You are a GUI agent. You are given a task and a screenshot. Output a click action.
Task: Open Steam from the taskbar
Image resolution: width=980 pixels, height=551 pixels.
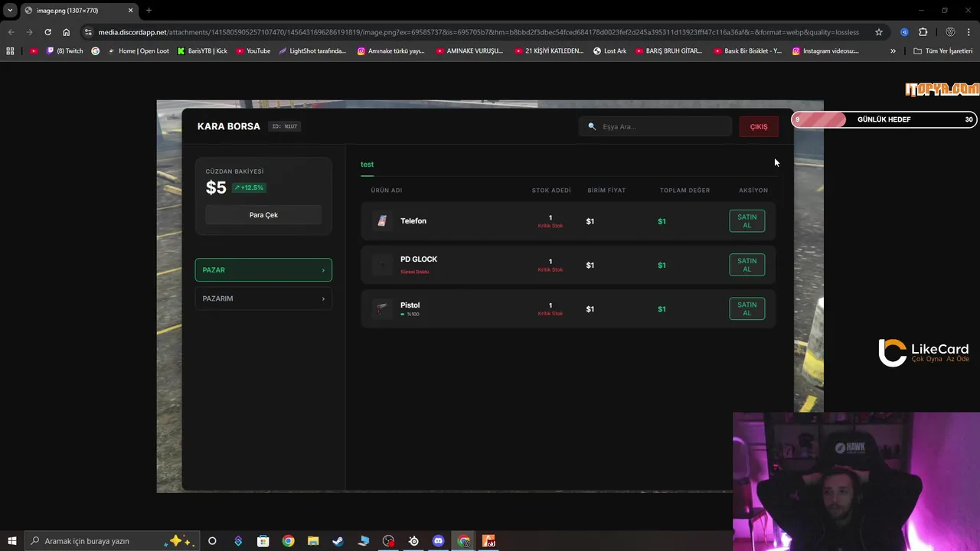tap(338, 541)
